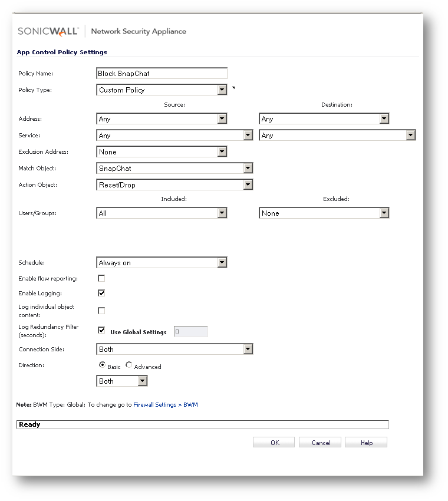Viewport: 448px width, 501px height.
Task: Click the App Control Policy Settings heading
Action: click(62, 52)
